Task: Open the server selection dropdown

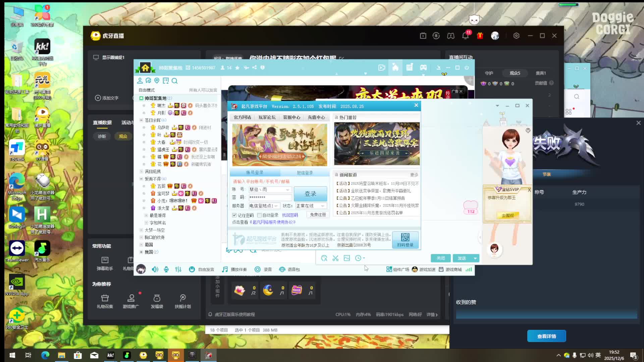Action: [276, 206]
